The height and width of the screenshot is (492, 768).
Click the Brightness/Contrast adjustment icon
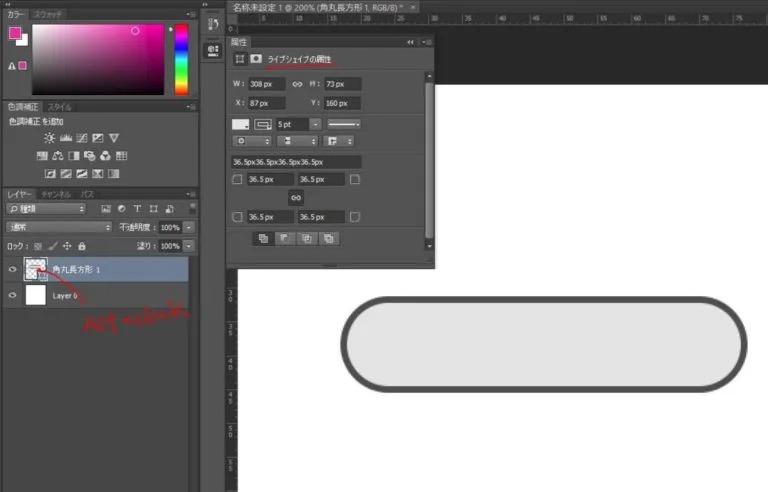pyautogui.click(x=50, y=138)
